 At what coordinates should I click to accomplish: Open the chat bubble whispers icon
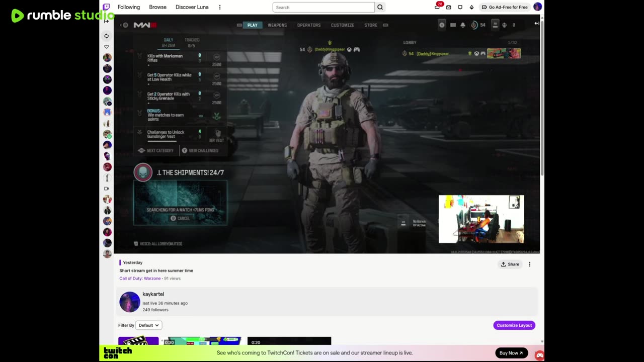point(460,7)
